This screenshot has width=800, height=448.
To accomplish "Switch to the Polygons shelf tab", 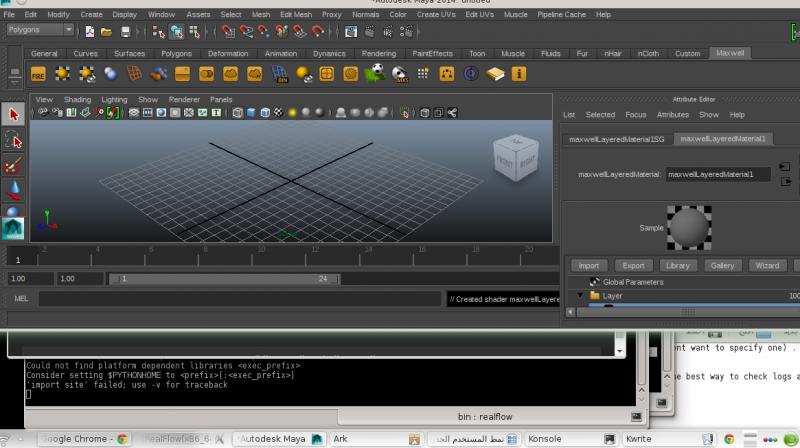I will (176, 53).
